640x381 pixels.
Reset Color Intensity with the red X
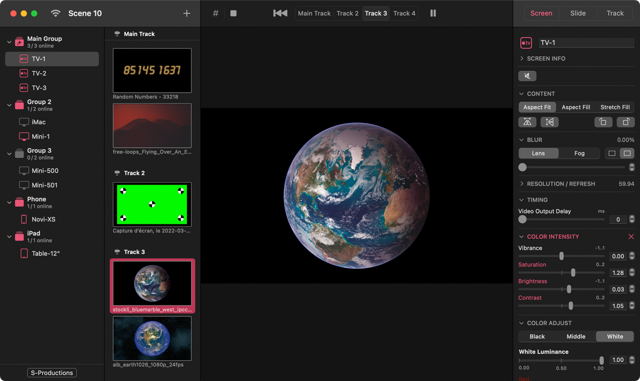pyautogui.click(x=631, y=237)
